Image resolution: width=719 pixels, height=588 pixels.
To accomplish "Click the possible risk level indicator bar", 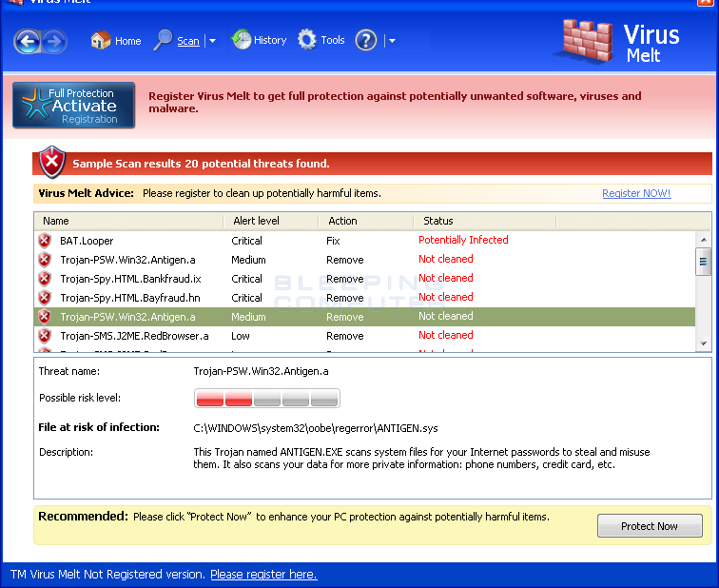I will [x=266, y=398].
